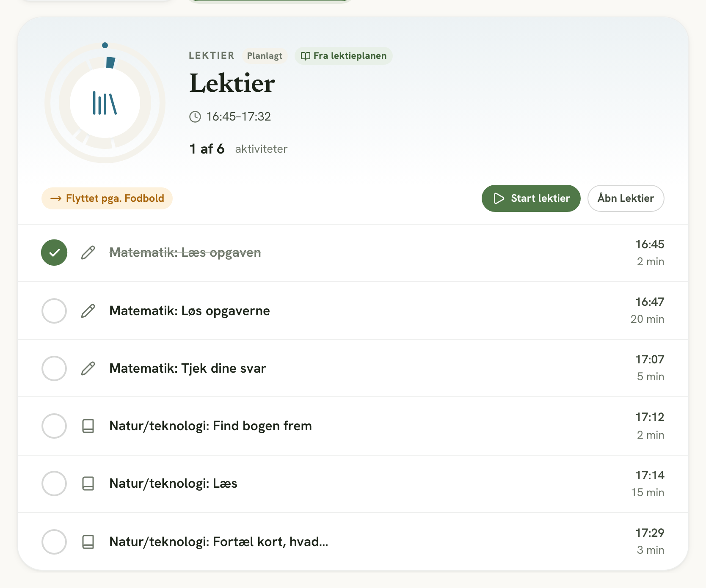Click the pencil icon beside Matematik: Tjek dine svar

(x=88, y=368)
